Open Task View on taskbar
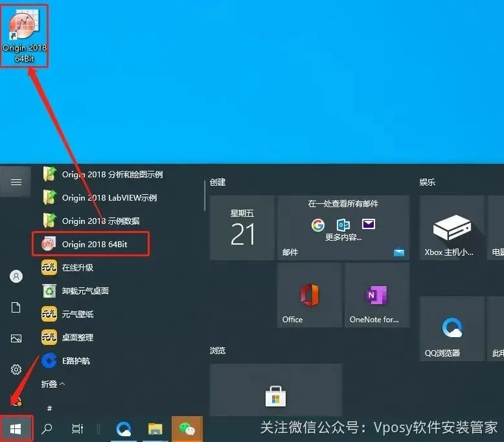 [78, 428]
